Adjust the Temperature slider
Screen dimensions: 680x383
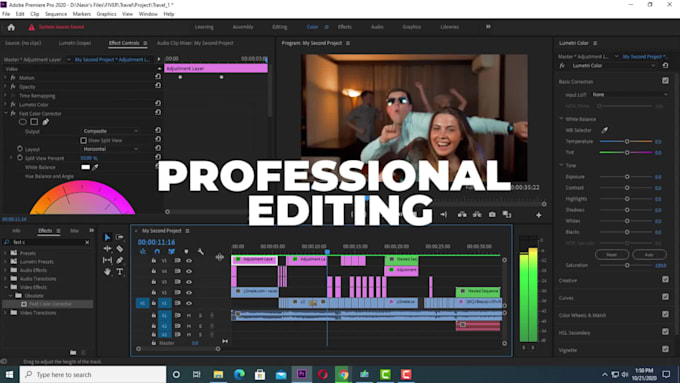626,141
